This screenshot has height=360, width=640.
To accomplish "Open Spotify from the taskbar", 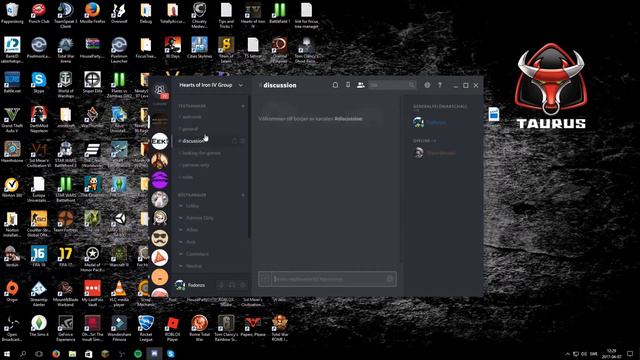I will coord(138,354).
